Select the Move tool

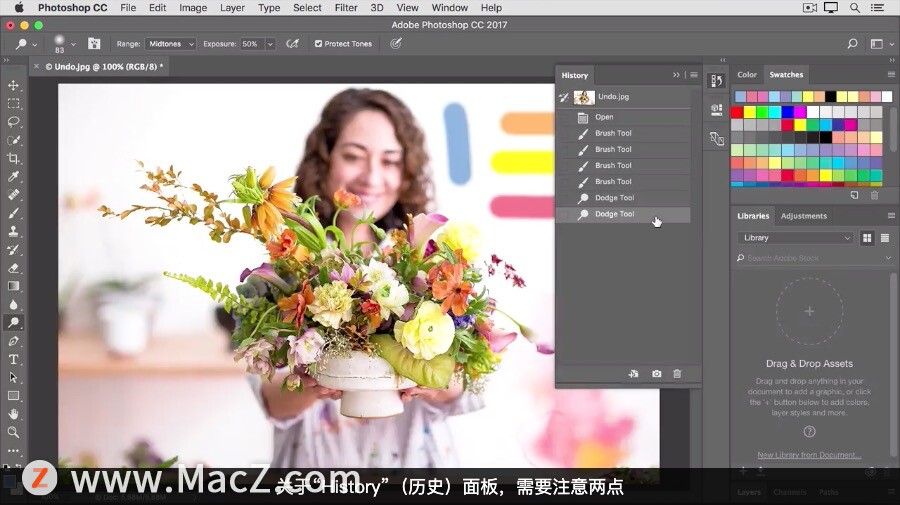click(x=13, y=85)
